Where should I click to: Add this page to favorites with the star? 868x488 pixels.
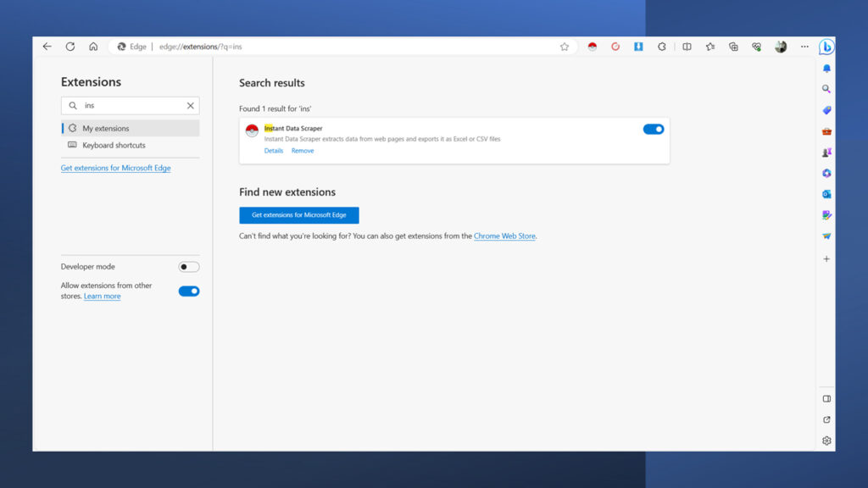(564, 47)
